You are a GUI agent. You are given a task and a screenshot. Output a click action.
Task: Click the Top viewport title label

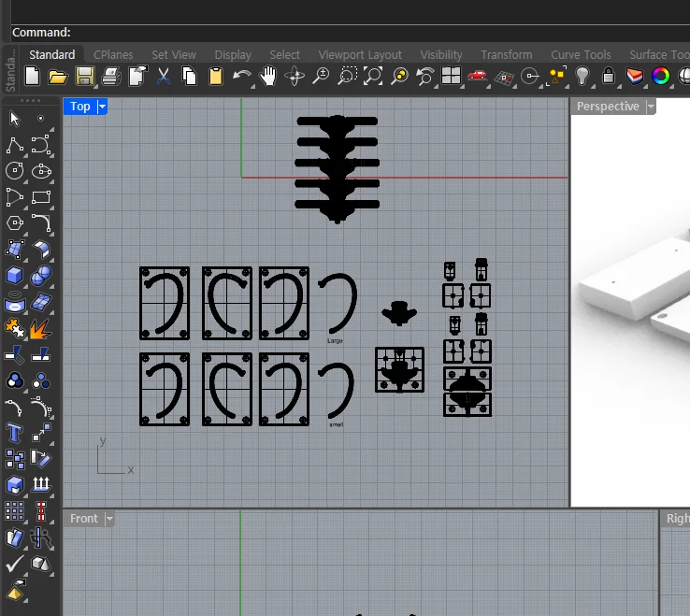pos(80,107)
